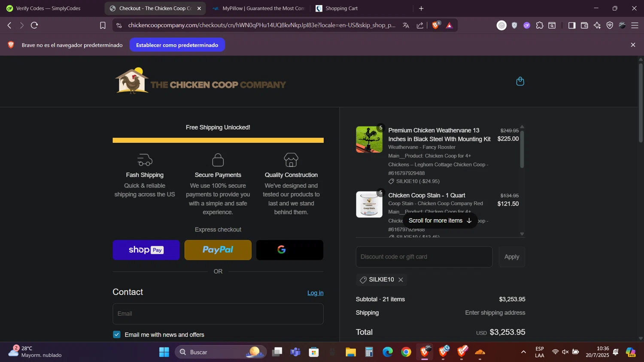Screen dimensions: 644x362
Task: Open Calculator from taskbar
Action: pyautogui.click(x=369, y=352)
